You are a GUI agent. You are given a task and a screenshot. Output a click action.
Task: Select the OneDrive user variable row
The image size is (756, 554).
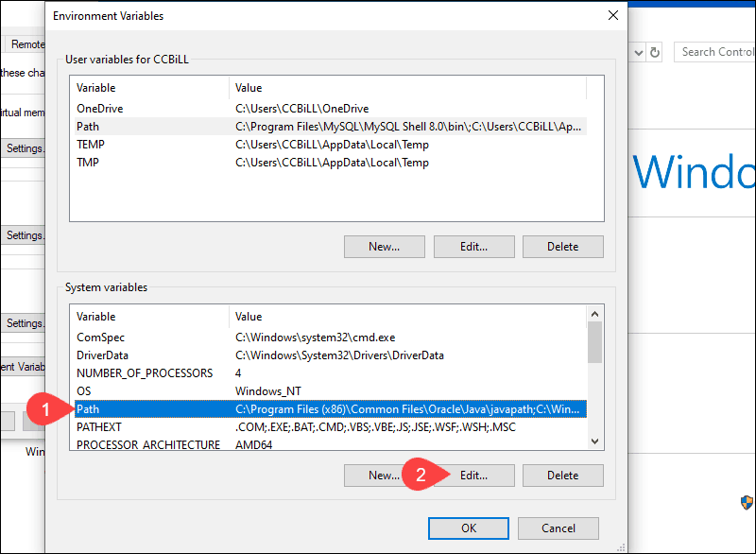tap(330, 109)
